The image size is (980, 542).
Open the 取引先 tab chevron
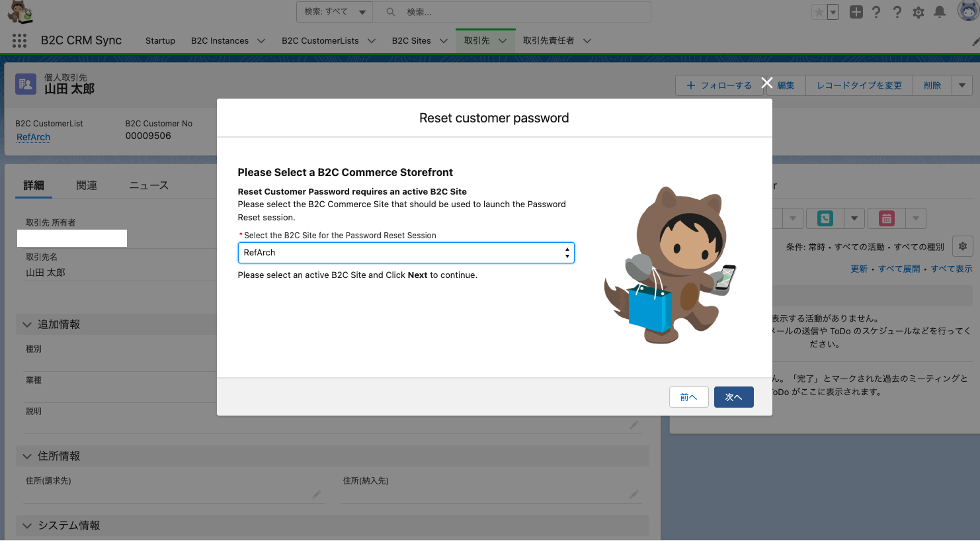(x=503, y=41)
